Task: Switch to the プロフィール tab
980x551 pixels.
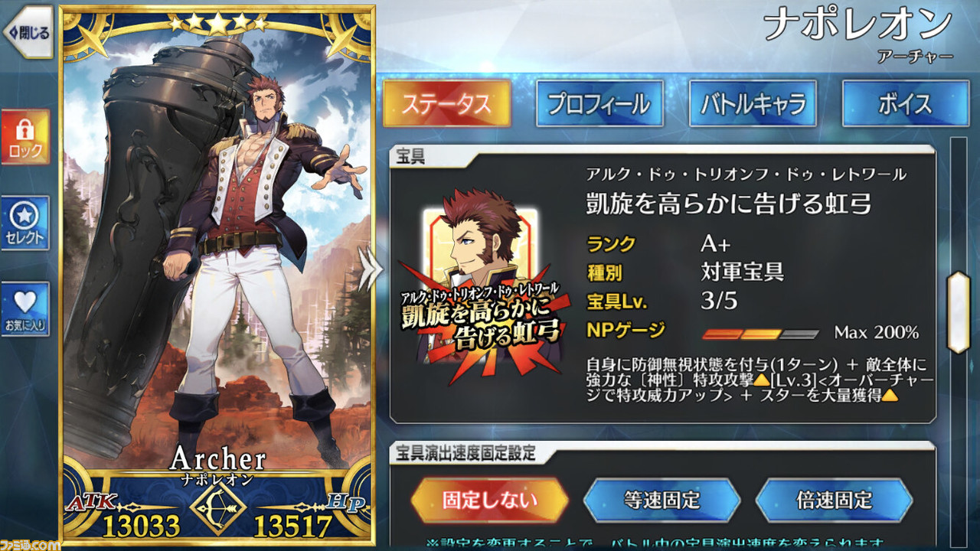Action: (x=599, y=103)
